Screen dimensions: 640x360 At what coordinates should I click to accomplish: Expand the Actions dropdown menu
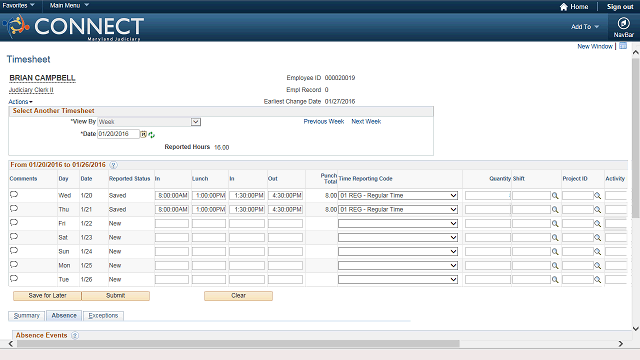pyautogui.click(x=20, y=102)
